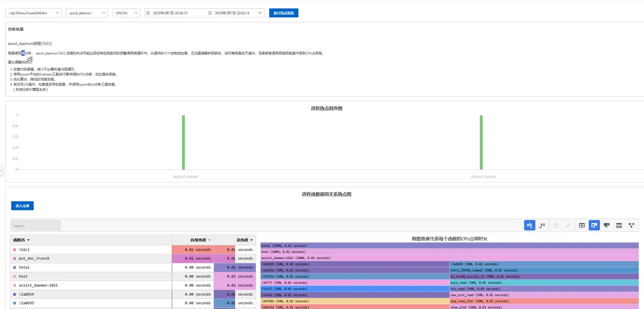Screen dimensions: 644x309
Task: Click the 0.02 seconds total cell for host
Action: point(235,276)
